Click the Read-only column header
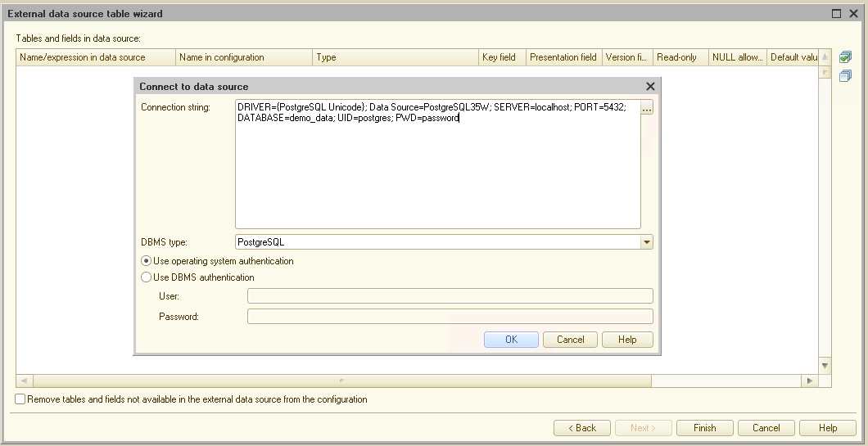This screenshot has width=868, height=446. pyautogui.click(x=680, y=57)
